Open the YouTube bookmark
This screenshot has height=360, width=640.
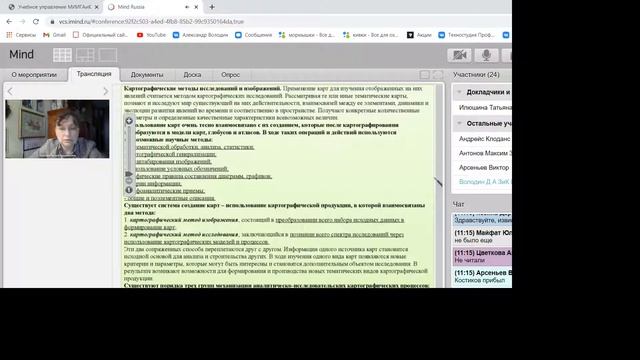point(151,35)
